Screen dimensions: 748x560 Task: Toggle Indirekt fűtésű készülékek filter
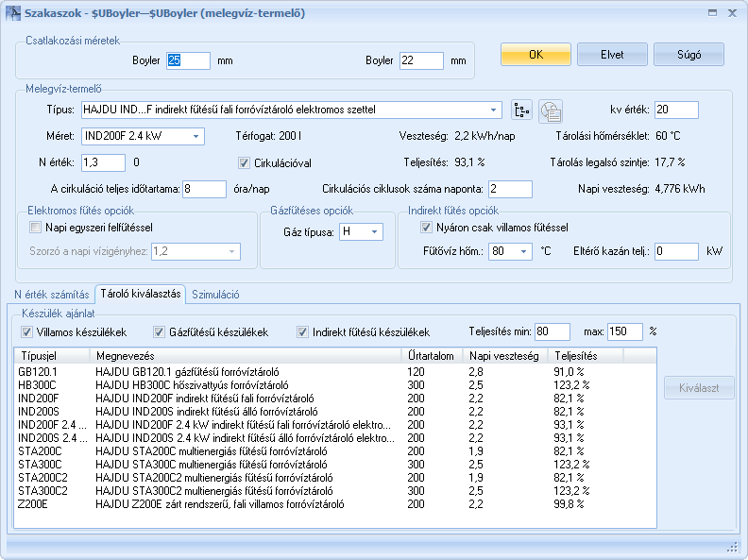[302, 332]
